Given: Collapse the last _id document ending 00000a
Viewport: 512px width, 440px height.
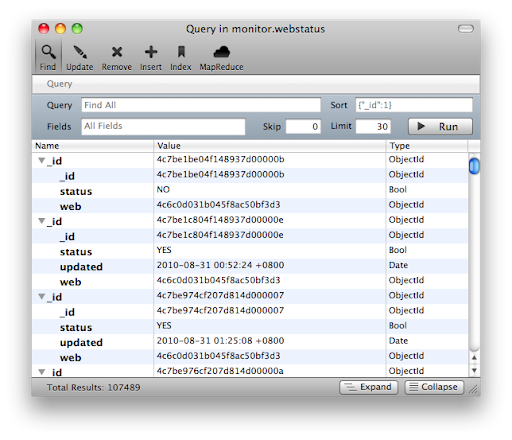Looking at the screenshot, I should (42, 372).
